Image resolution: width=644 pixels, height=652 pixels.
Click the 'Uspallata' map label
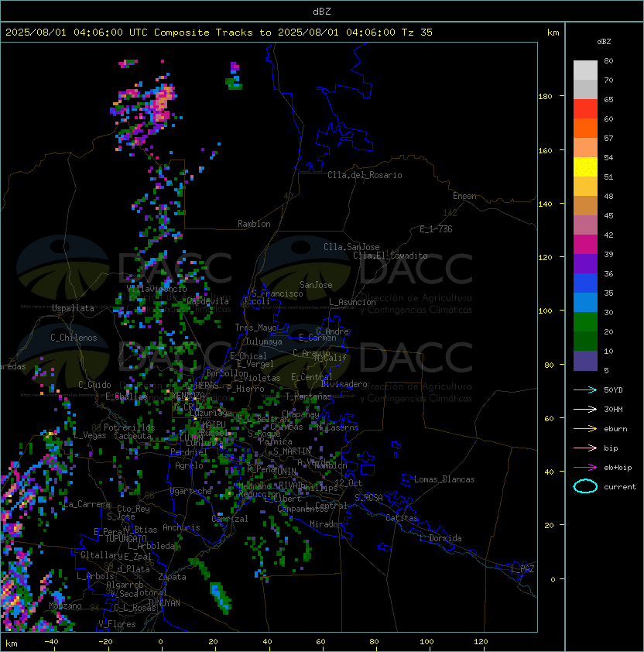(73, 308)
